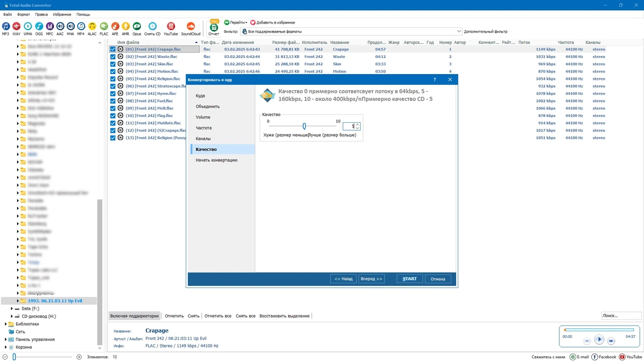Select the MP4 format icon
This screenshot has width=644, height=362.
80,26
